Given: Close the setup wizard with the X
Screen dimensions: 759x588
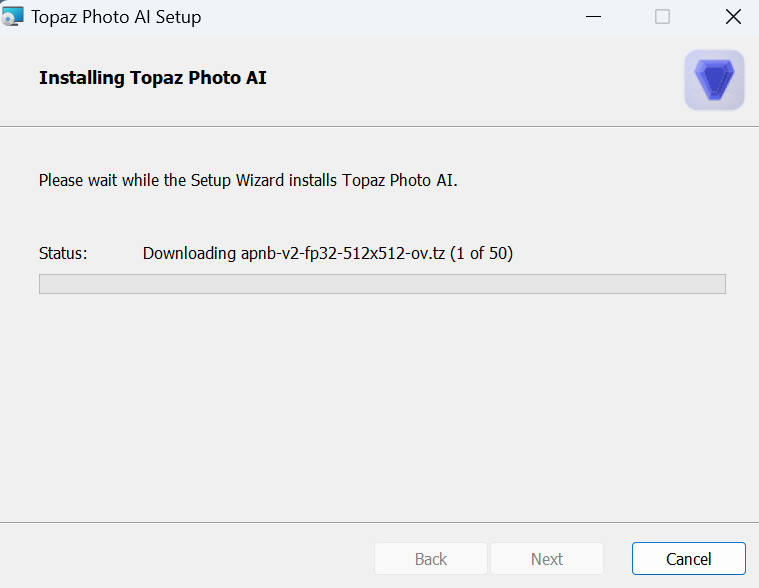Looking at the screenshot, I should click(x=733, y=17).
